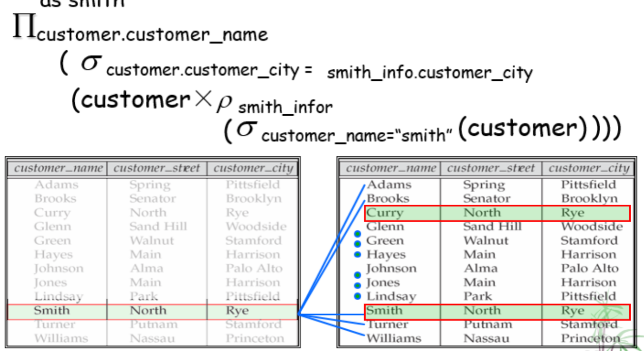This screenshot has width=644, height=351.
Task: Click the sigma before customer_name="smith"
Action: (x=247, y=129)
